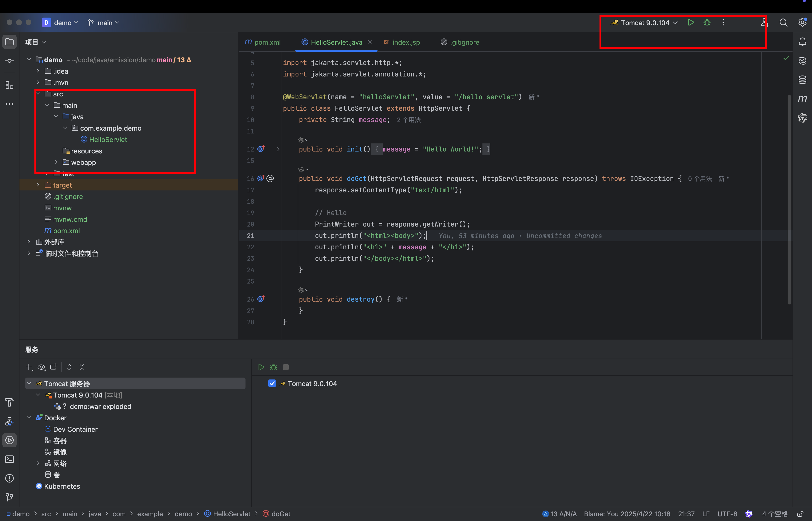Open the Database tool window
Viewport: 812px width, 521px height.
802,80
